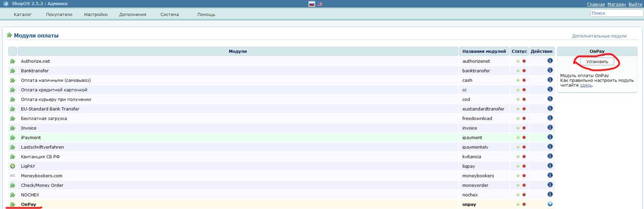Click the green status dot for Квитанция СБ РФ
Screen dimensions: 644x209
pos(518,157)
